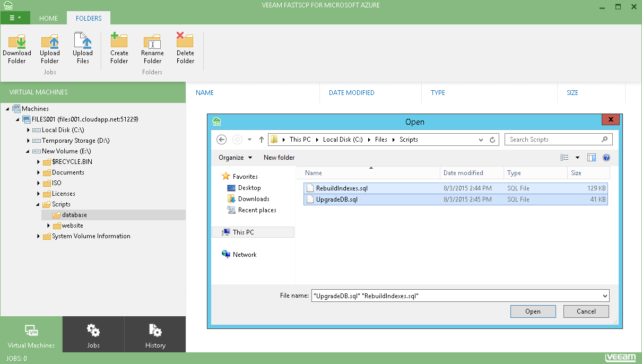Click the dialog help question mark icon
The width and height of the screenshot is (642, 364).
pos(606,158)
